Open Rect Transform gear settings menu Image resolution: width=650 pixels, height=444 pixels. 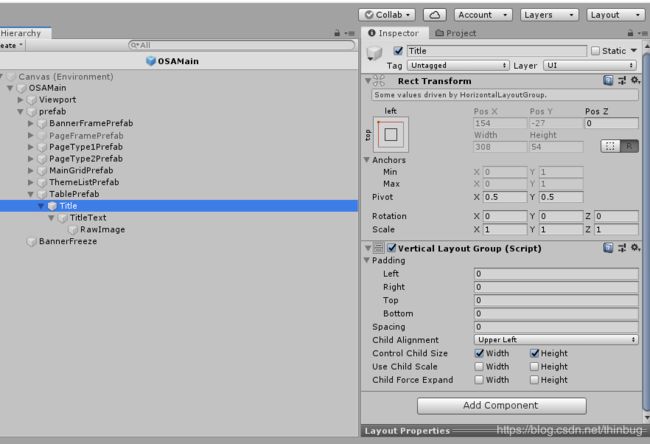[x=636, y=81]
